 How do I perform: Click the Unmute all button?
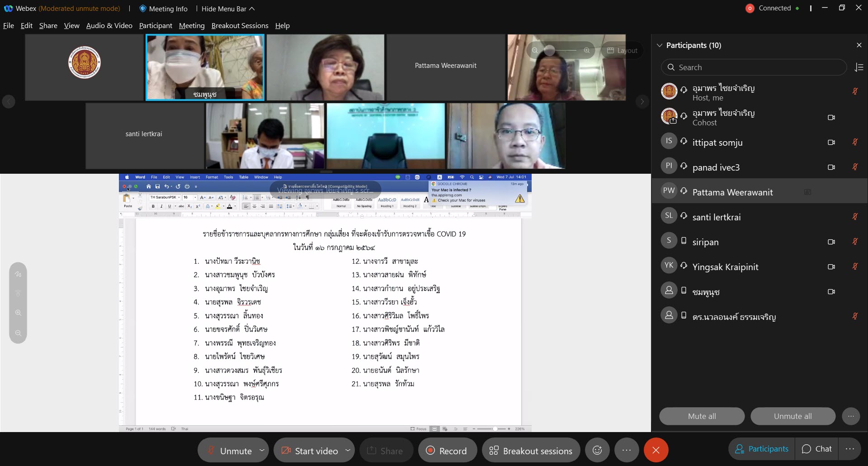coord(793,416)
